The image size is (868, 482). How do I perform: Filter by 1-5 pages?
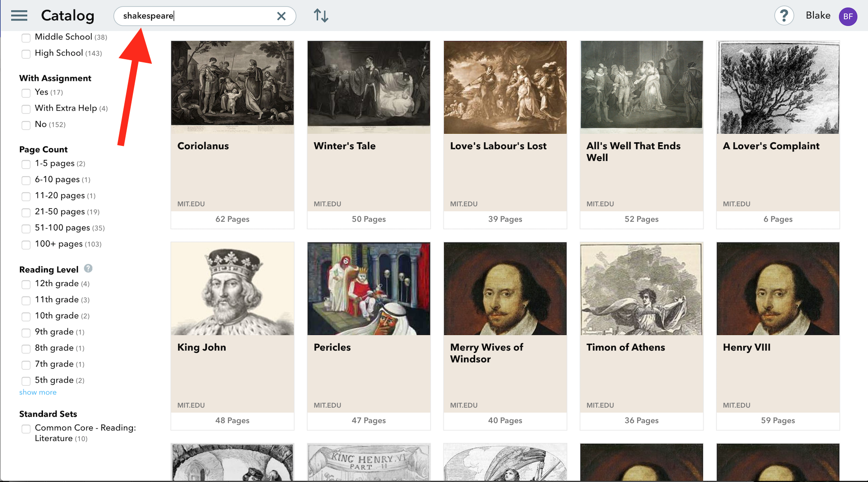pos(26,164)
